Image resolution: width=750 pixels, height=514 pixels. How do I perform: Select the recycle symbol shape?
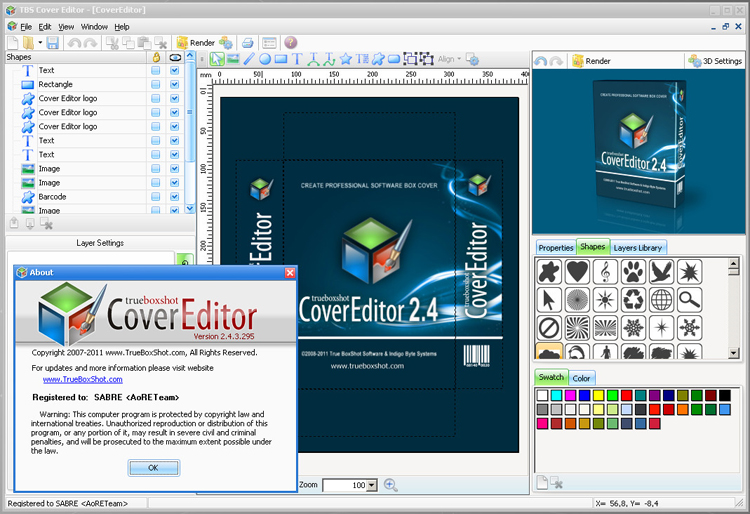(x=632, y=299)
